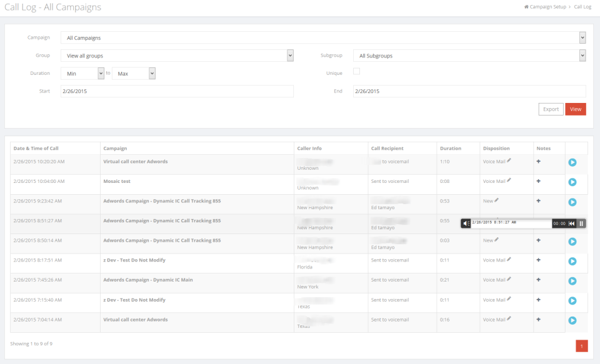
Task: Play recording of 10:20:20 AM call
Action: (572, 162)
